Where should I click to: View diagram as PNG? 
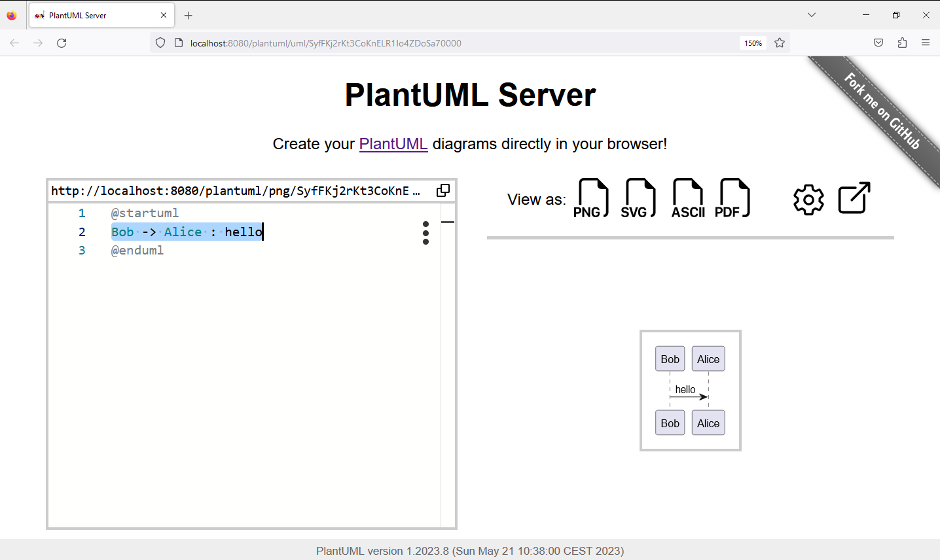[x=590, y=198]
